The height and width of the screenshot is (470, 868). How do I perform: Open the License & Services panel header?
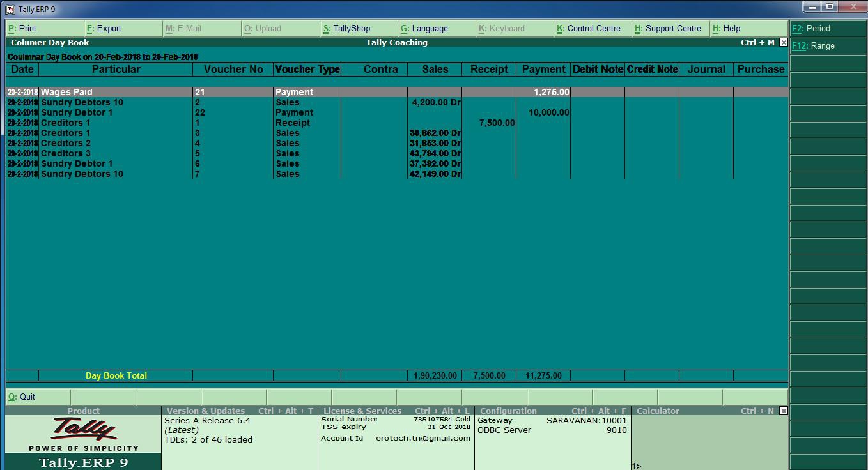click(x=396, y=411)
